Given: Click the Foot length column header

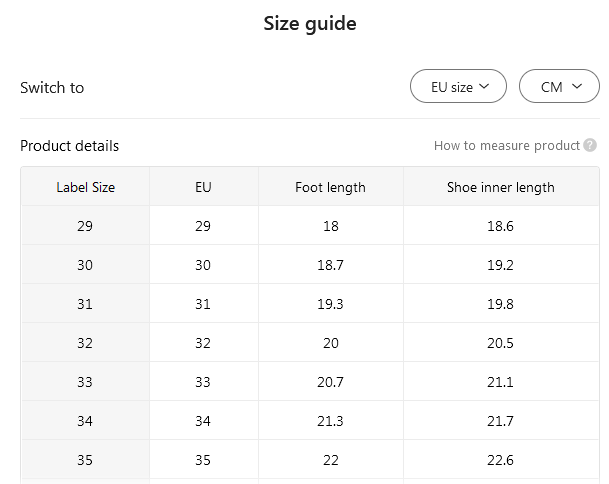Looking at the screenshot, I should 330,187.
